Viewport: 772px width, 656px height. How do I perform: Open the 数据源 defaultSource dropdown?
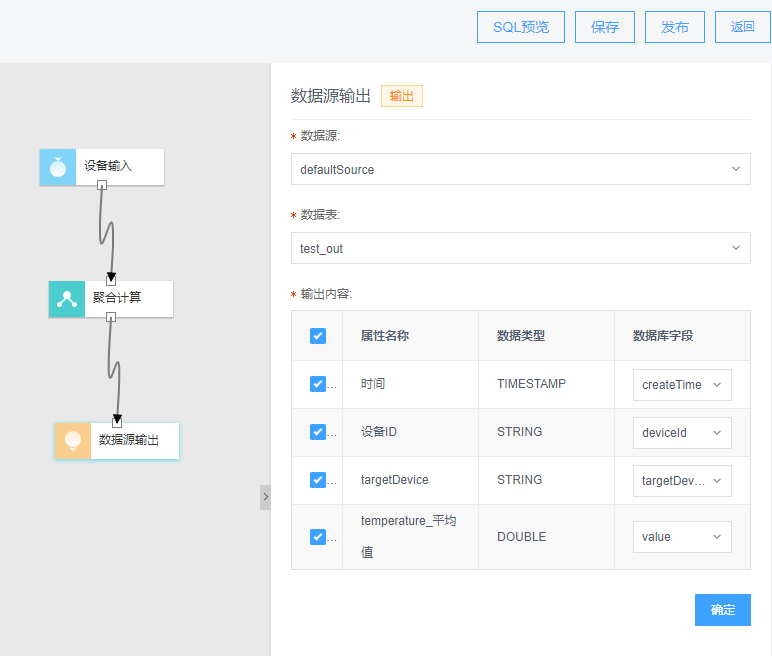(521, 169)
